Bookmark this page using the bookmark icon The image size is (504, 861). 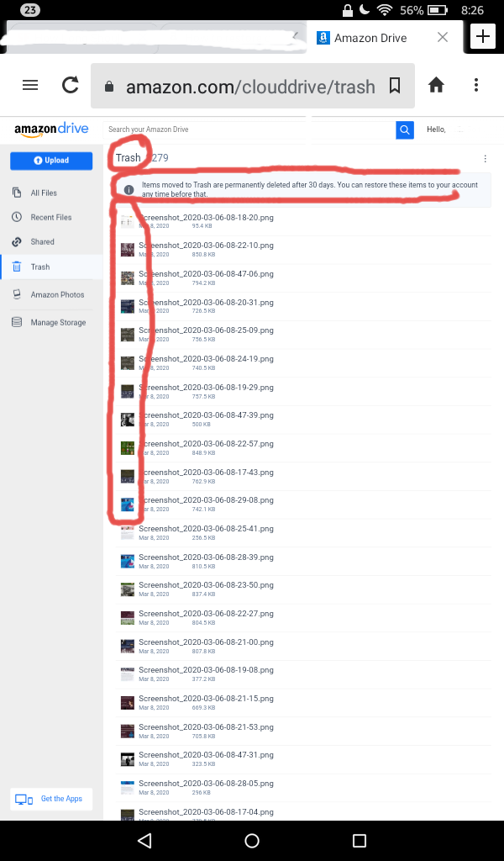pyautogui.click(x=395, y=86)
